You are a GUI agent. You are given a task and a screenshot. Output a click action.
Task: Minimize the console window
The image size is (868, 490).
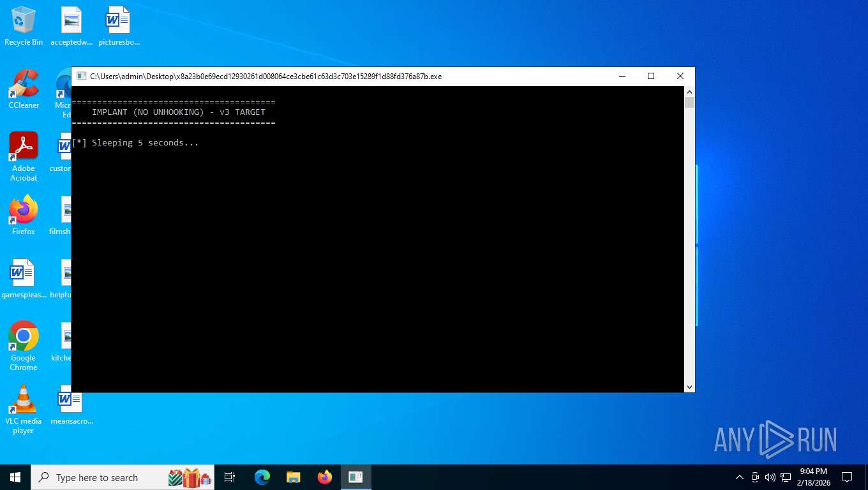[x=622, y=76]
